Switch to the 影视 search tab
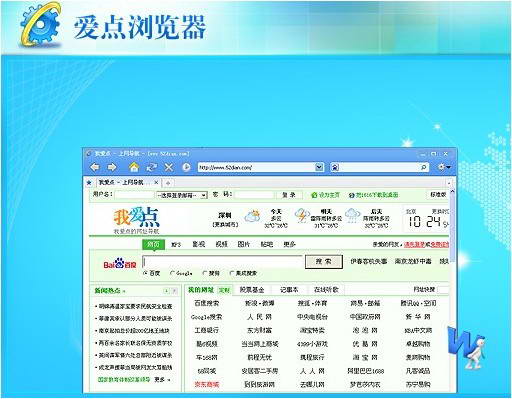The width and height of the screenshot is (512, 399). coord(199,244)
